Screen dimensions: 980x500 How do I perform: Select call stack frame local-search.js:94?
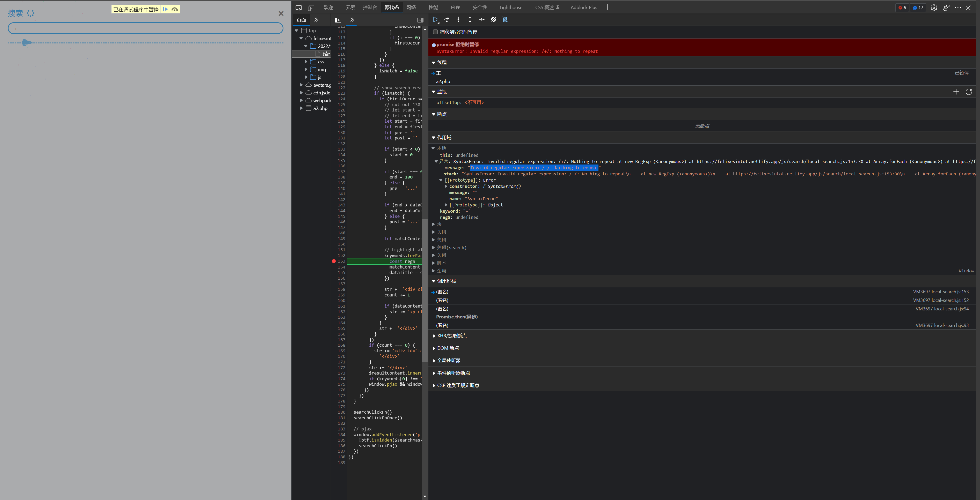tap(702, 309)
